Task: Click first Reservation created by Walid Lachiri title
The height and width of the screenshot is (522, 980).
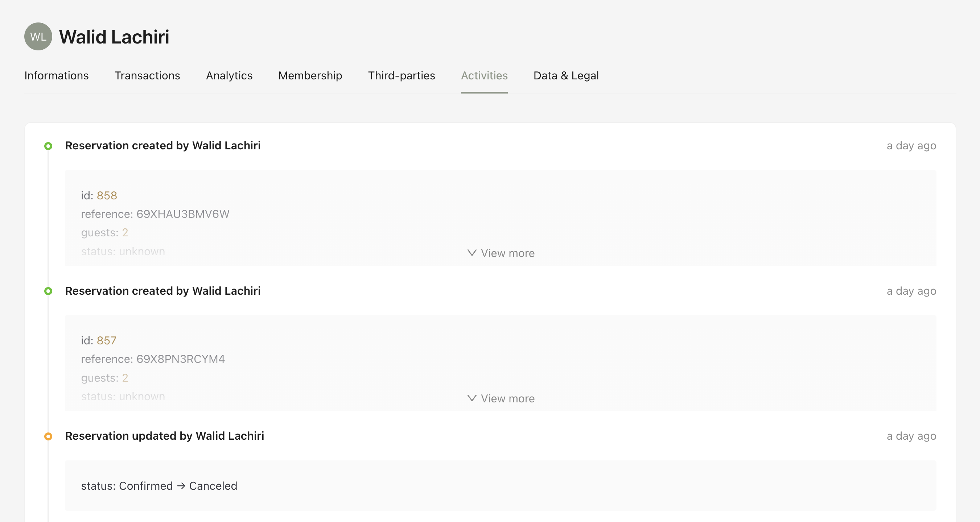Action: coord(162,146)
